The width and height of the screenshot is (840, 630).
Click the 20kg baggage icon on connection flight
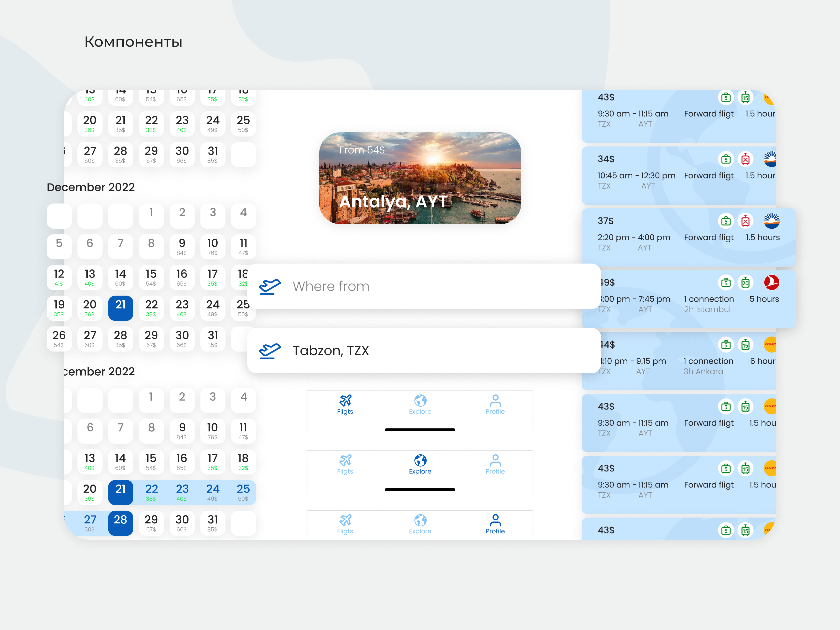(745, 282)
